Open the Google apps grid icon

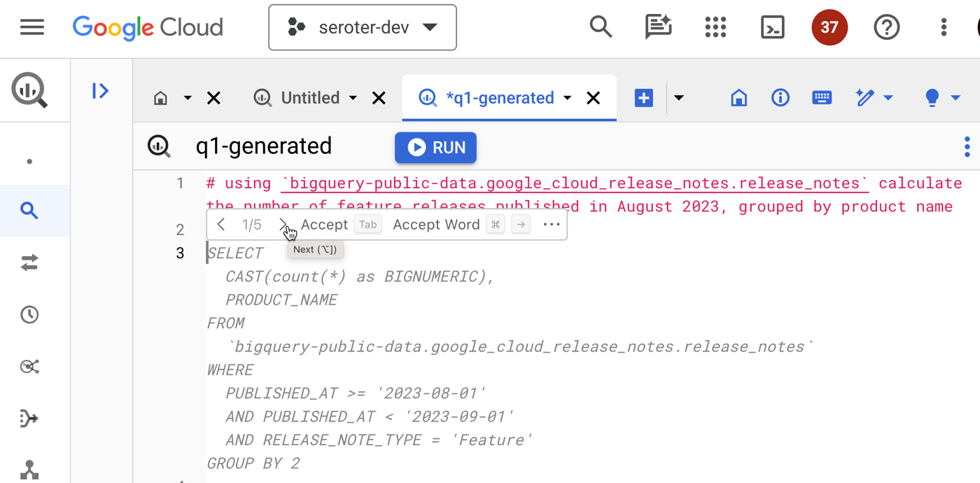(715, 27)
